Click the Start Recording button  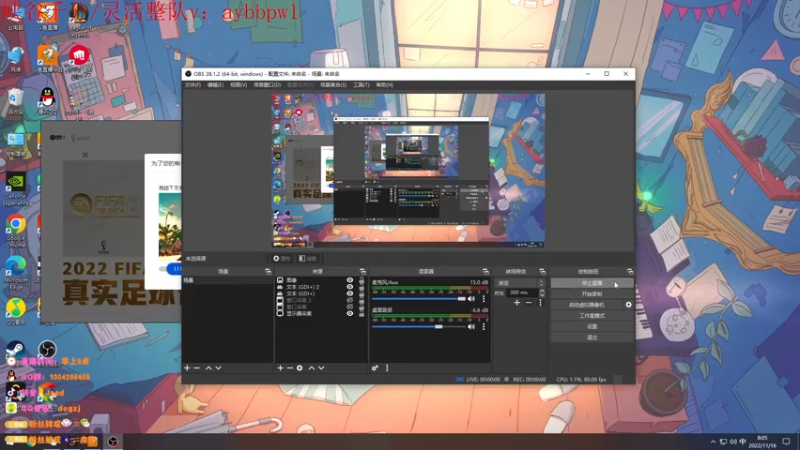click(592, 294)
